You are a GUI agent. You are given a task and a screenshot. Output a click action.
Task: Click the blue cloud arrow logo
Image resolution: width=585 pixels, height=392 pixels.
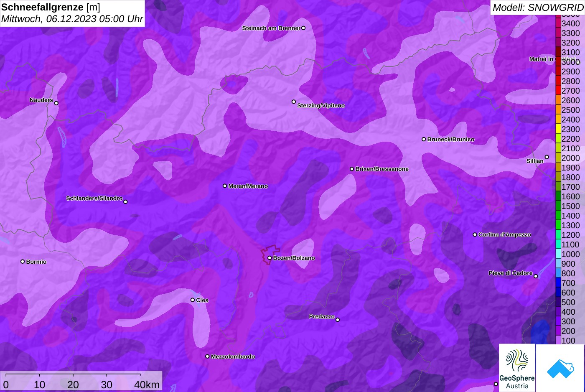[560, 368]
